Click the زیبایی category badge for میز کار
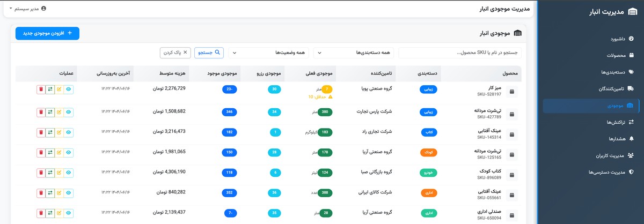644x224 pixels. pyautogui.click(x=428, y=90)
